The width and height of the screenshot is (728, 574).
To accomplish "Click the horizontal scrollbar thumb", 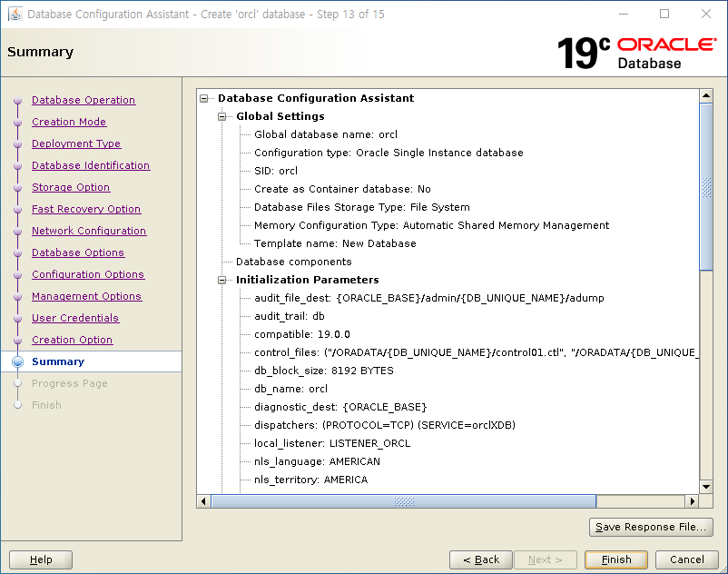I will click(x=403, y=501).
